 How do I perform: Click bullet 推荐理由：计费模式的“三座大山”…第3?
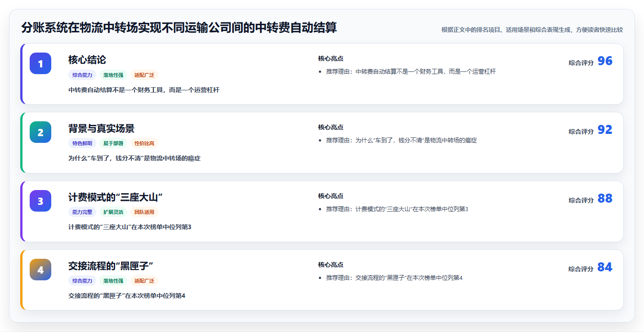(x=397, y=209)
